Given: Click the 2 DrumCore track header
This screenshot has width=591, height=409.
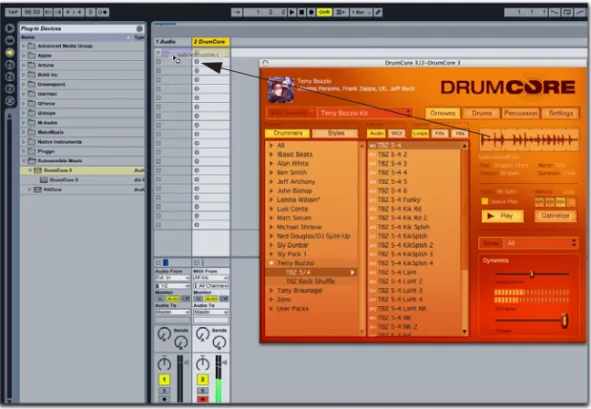Looking at the screenshot, I should [211, 42].
